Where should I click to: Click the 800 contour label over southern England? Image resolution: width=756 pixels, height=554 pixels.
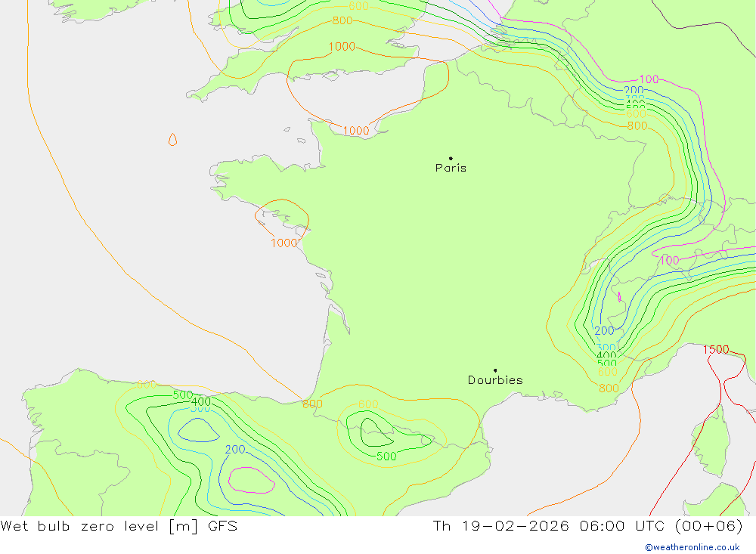(x=342, y=20)
